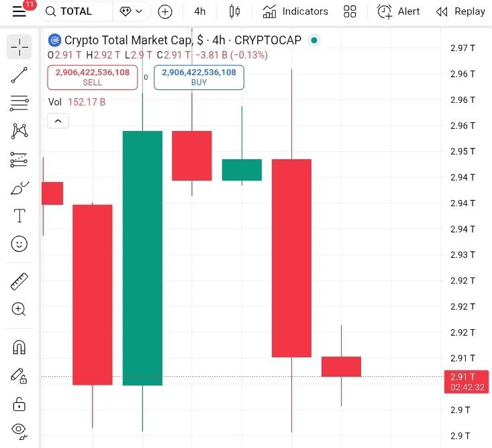The width and height of the screenshot is (492, 448).
Task: Open the candlestick chart type menu
Action: coord(234,11)
